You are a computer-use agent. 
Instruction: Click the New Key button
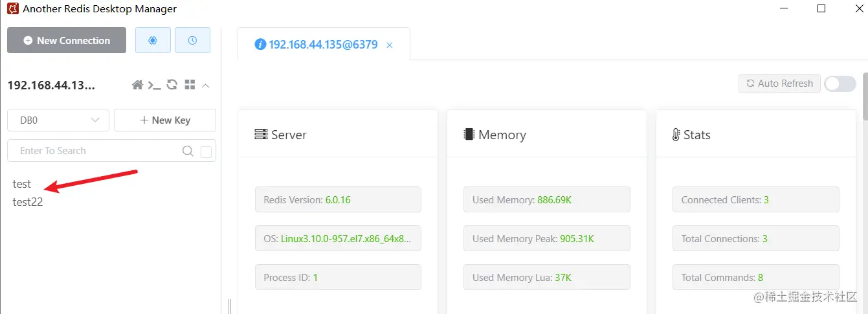[165, 120]
